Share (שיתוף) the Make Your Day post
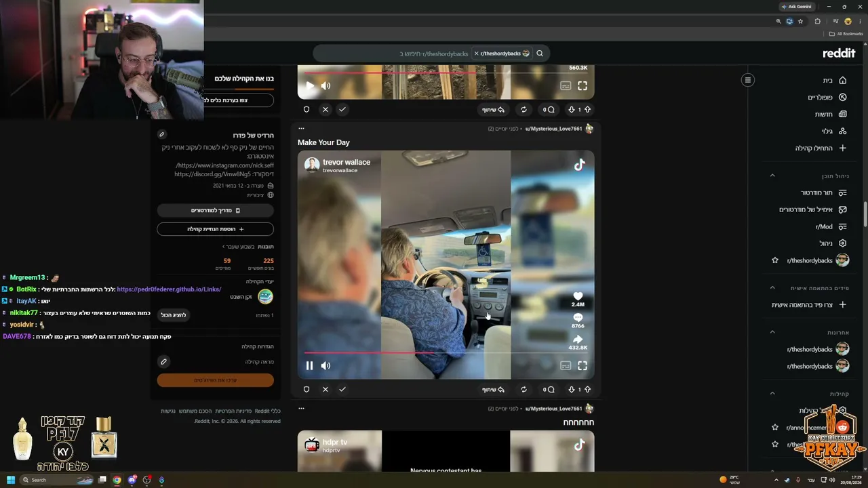 (494, 389)
